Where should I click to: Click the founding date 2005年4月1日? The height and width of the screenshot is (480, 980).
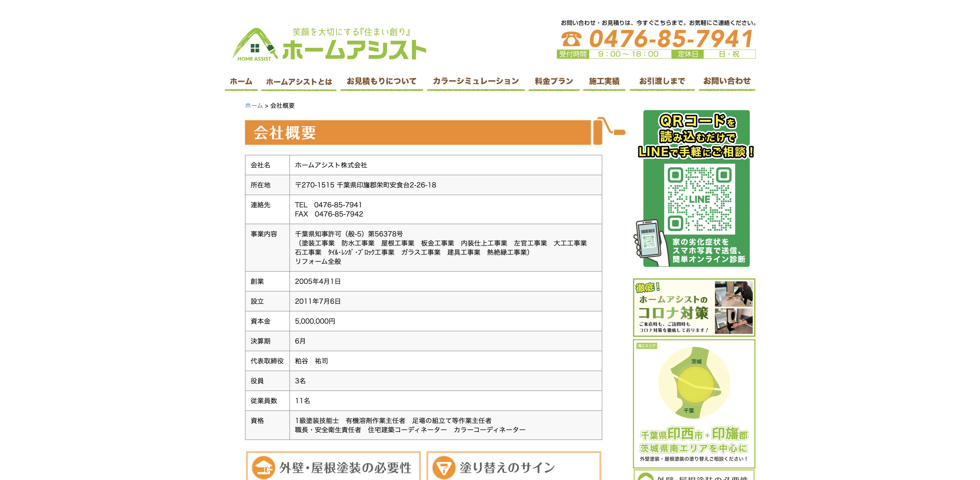318,282
